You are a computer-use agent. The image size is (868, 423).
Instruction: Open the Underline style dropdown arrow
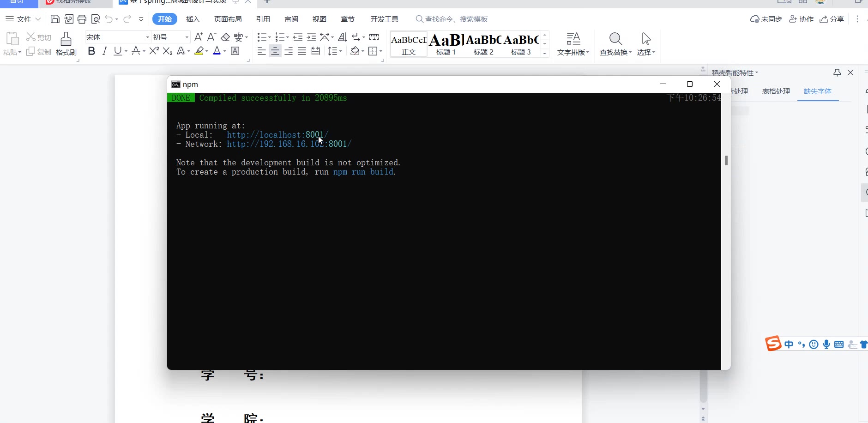(126, 51)
